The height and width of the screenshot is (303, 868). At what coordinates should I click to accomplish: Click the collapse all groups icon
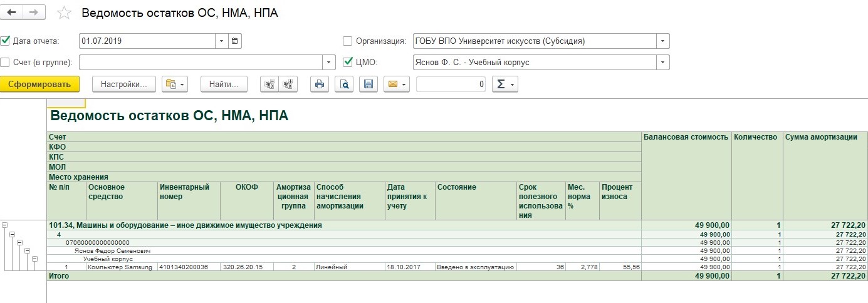(269, 84)
